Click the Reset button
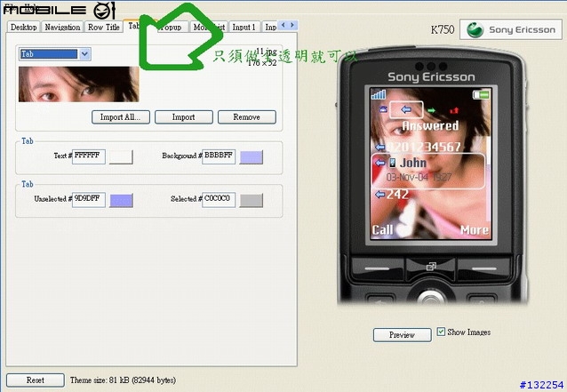Image resolution: width=567 pixels, height=392 pixels. [36, 380]
